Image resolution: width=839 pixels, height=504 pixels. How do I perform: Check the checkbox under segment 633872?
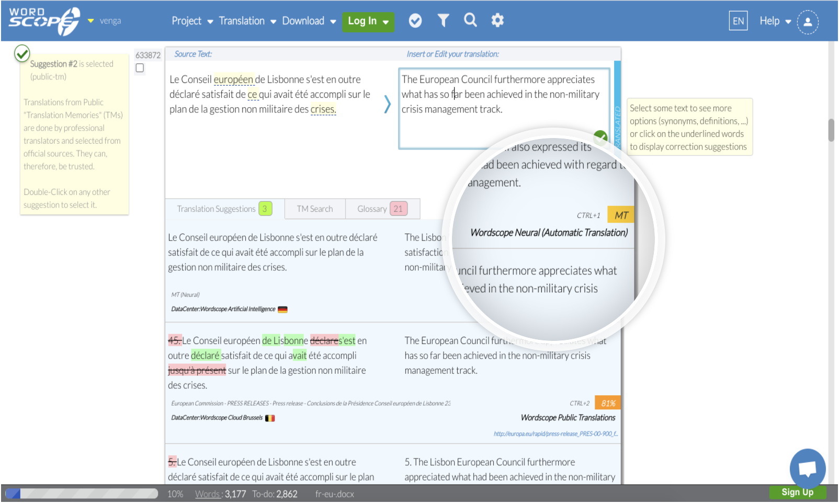pyautogui.click(x=140, y=68)
